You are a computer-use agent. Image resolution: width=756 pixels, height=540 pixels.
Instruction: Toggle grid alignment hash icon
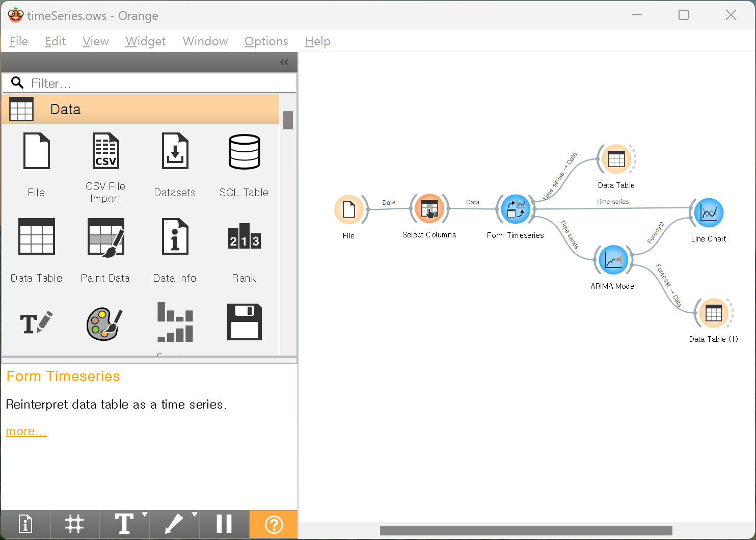74,524
